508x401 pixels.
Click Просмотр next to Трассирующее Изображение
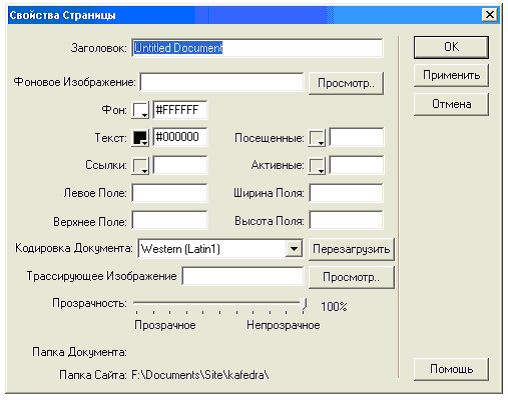pos(351,277)
